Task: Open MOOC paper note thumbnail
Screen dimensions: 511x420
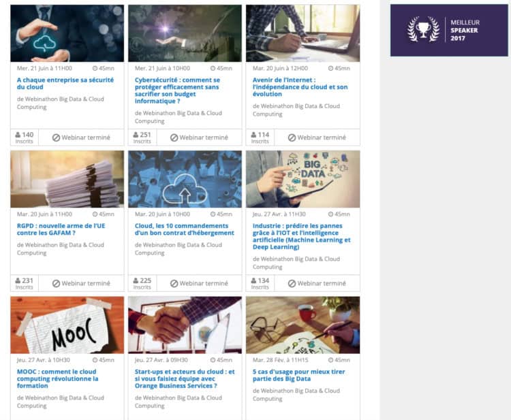Action: (67, 325)
